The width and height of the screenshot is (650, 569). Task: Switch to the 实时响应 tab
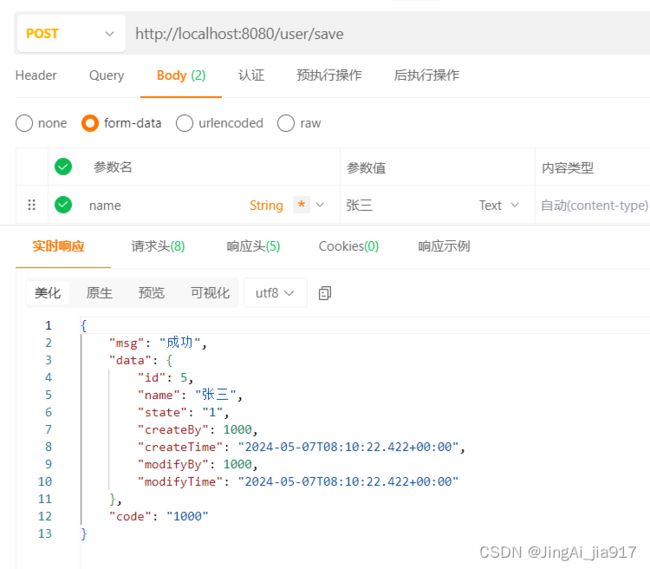point(58,246)
